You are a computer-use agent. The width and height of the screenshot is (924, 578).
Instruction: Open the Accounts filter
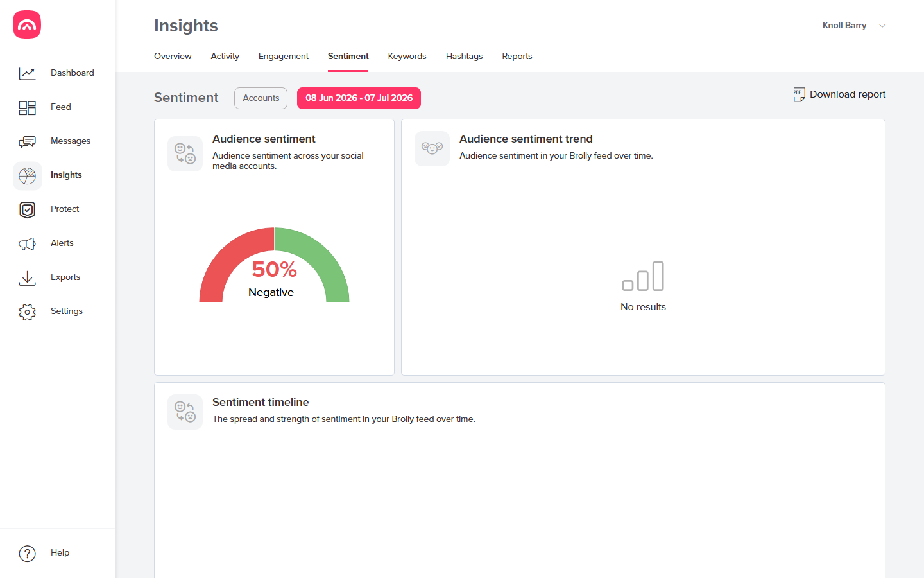tap(261, 98)
